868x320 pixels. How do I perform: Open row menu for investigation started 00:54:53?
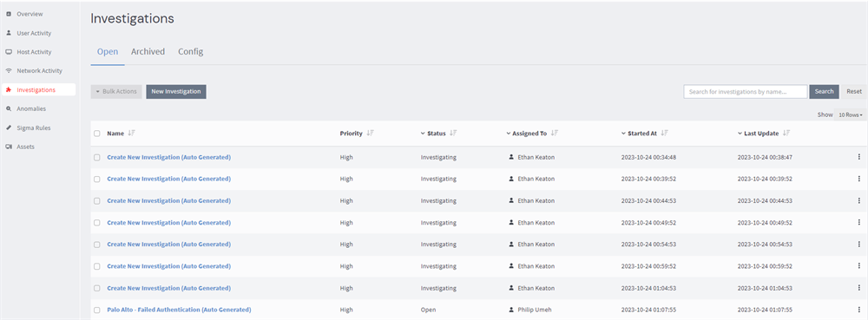click(858, 244)
